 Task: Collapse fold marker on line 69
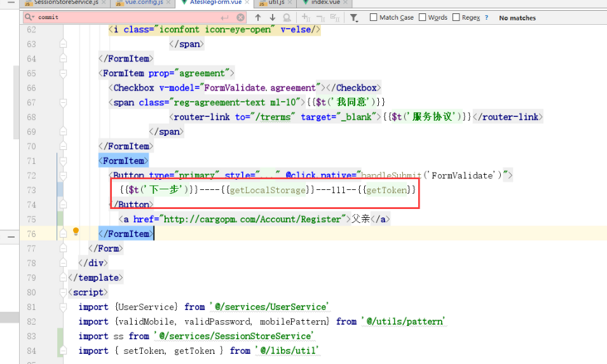click(x=63, y=132)
